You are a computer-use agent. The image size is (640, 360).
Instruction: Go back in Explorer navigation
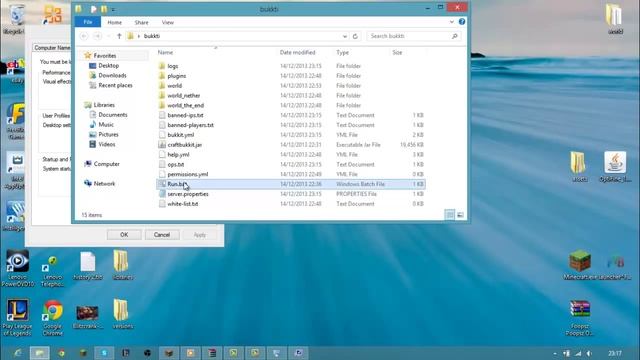pos(84,36)
